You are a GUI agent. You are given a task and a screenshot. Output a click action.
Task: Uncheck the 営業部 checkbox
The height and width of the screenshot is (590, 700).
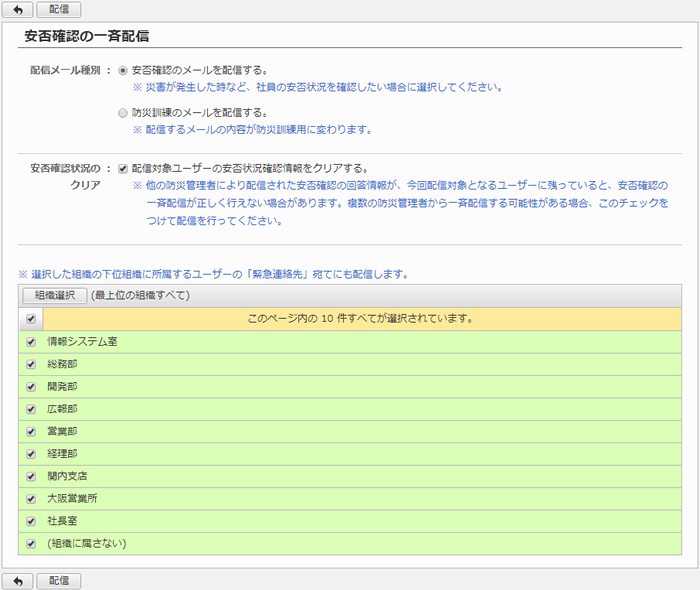click(x=31, y=431)
